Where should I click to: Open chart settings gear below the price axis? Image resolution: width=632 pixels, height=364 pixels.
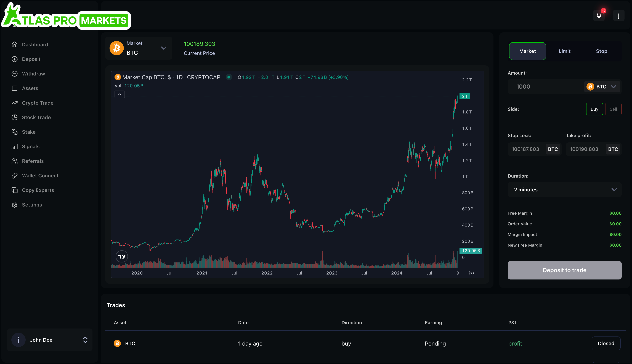click(x=471, y=273)
